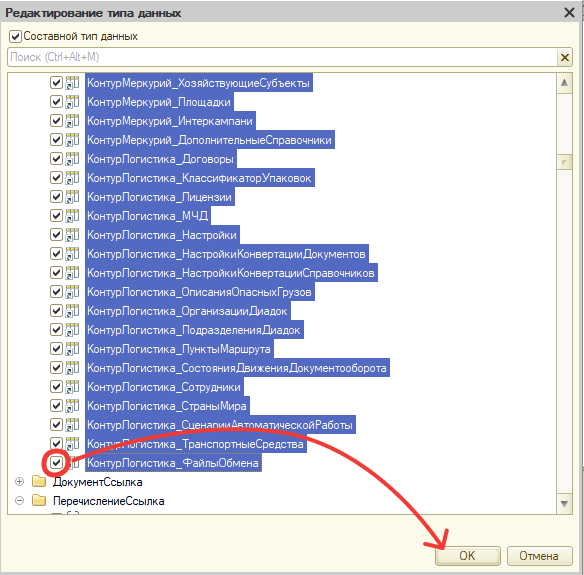The height and width of the screenshot is (575, 584).
Task: Click catalog icon beside КонтурЛогистика_СтраныМира
Action: pyautogui.click(x=73, y=406)
